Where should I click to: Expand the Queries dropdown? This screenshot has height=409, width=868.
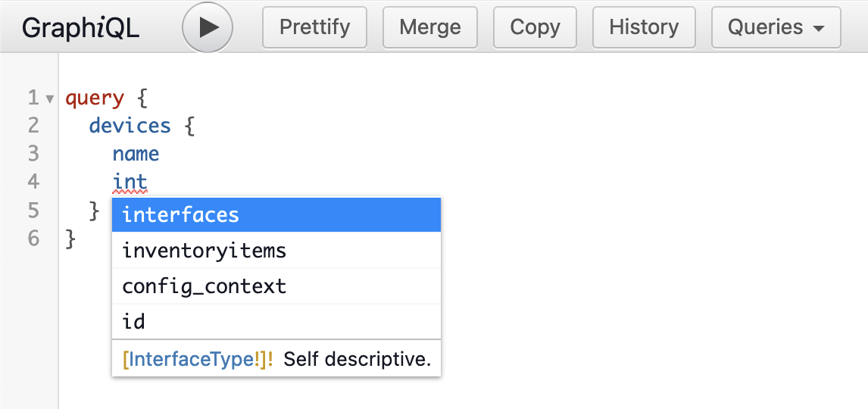coord(776,28)
